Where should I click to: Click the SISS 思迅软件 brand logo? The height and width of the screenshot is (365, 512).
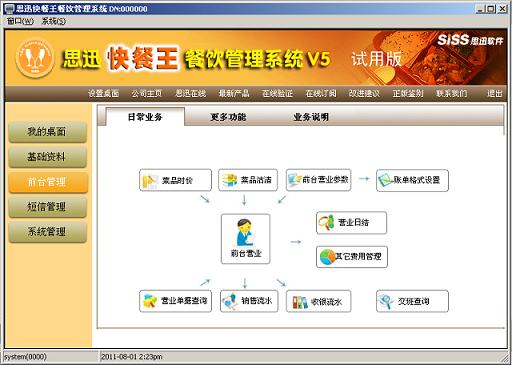click(x=470, y=40)
